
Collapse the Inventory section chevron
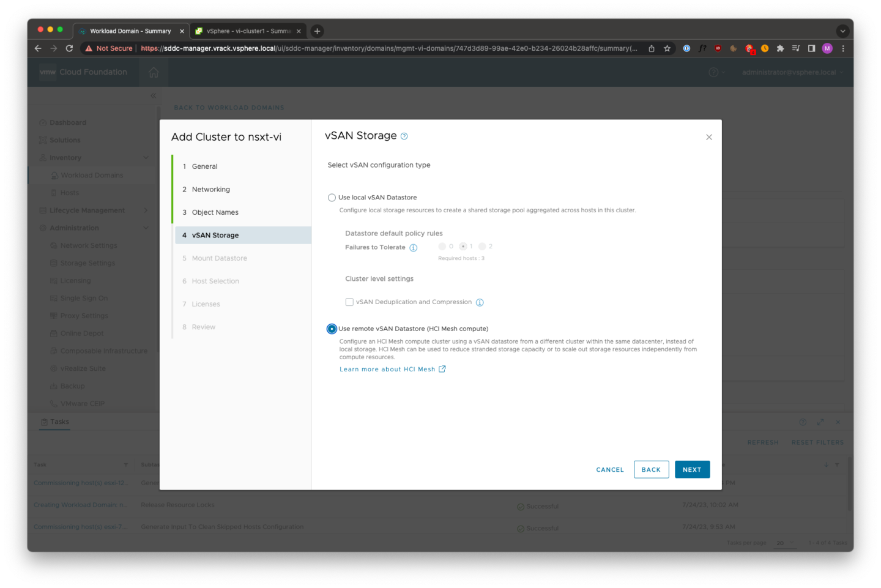coord(146,157)
